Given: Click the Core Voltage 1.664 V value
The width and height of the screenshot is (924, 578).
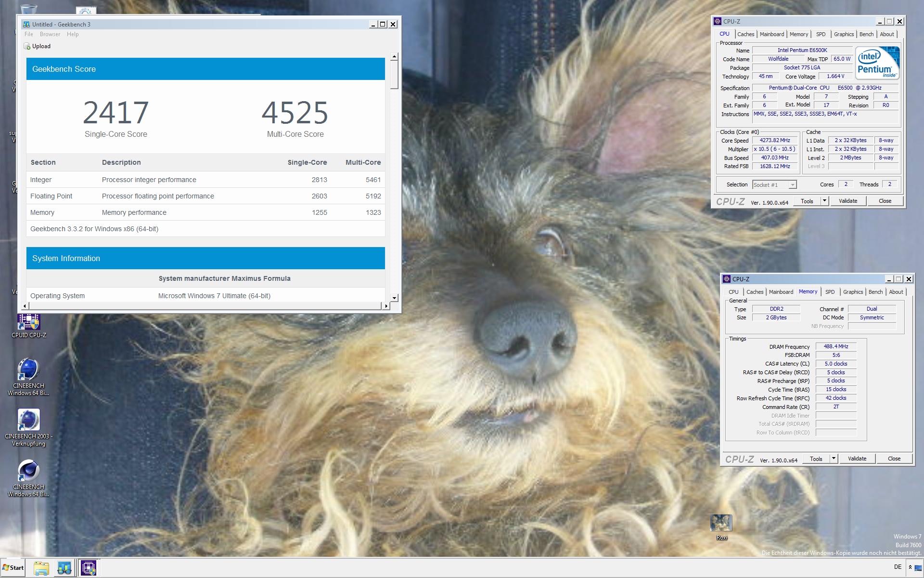Looking at the screenshot, I should tap(835, 76).
